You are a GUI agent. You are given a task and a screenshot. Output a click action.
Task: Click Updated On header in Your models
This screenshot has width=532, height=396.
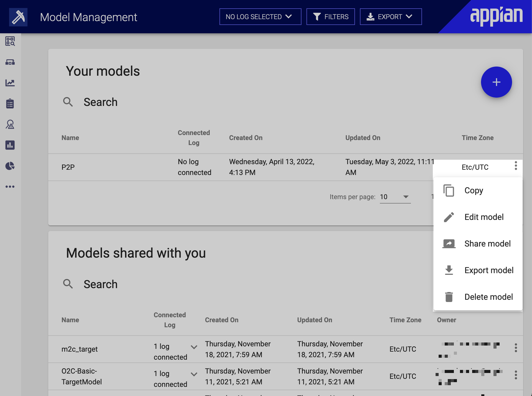[363, 138]
